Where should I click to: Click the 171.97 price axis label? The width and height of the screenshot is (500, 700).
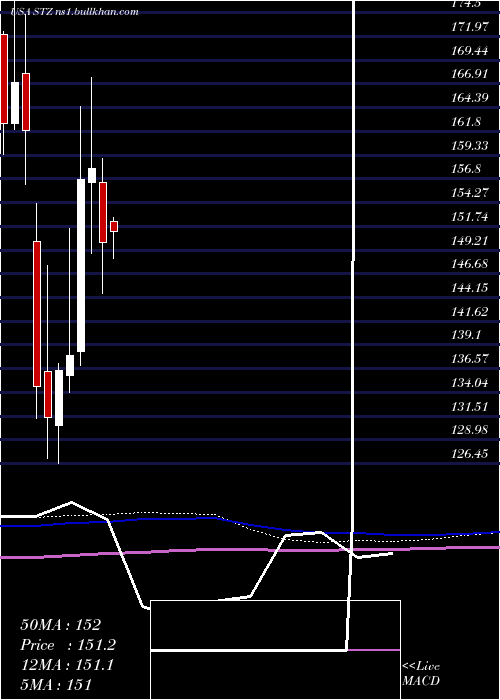pos(470,27)
